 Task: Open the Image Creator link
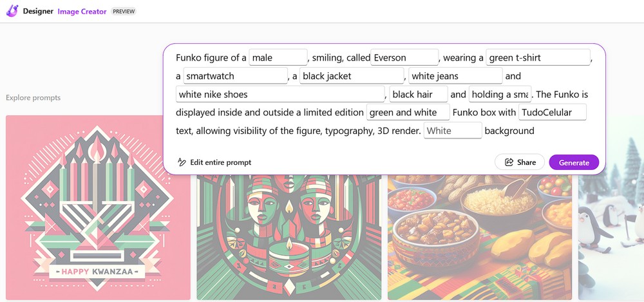(x=82, y=12)
